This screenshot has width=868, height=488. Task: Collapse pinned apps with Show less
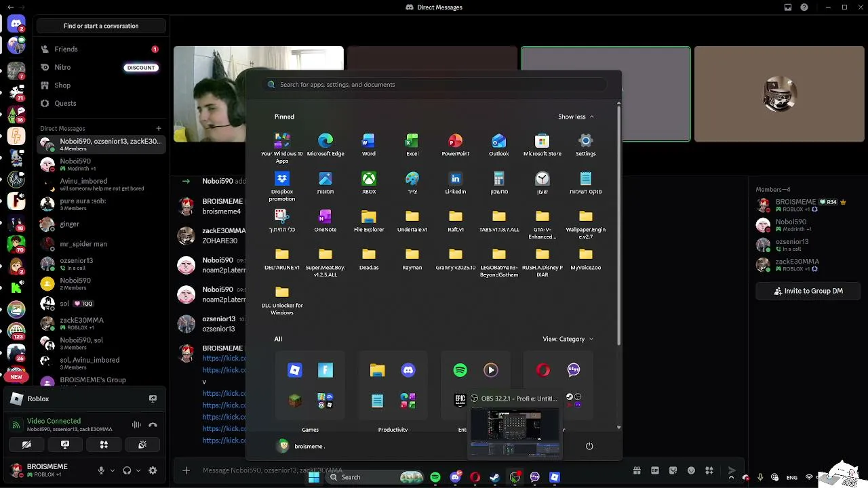tap(576, 117)
